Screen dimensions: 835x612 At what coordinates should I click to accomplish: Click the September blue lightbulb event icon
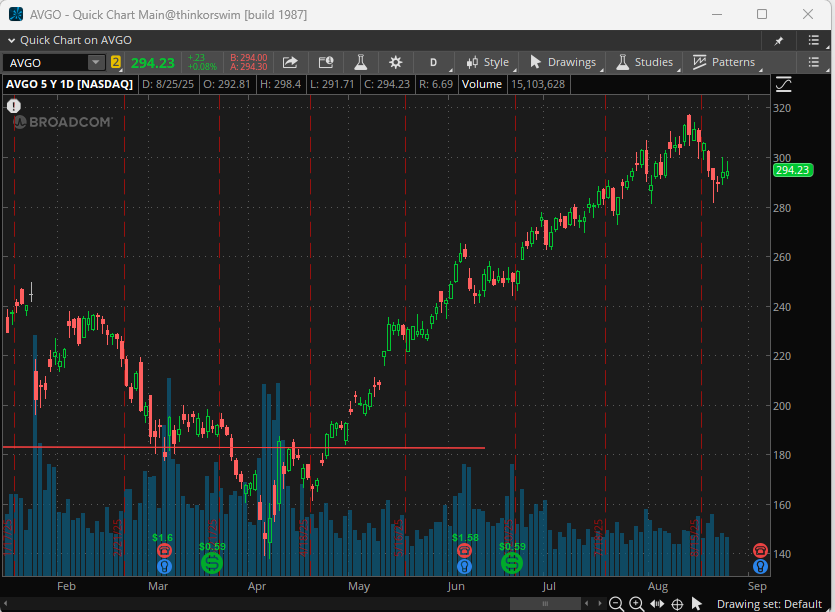(x=760, y=566)
